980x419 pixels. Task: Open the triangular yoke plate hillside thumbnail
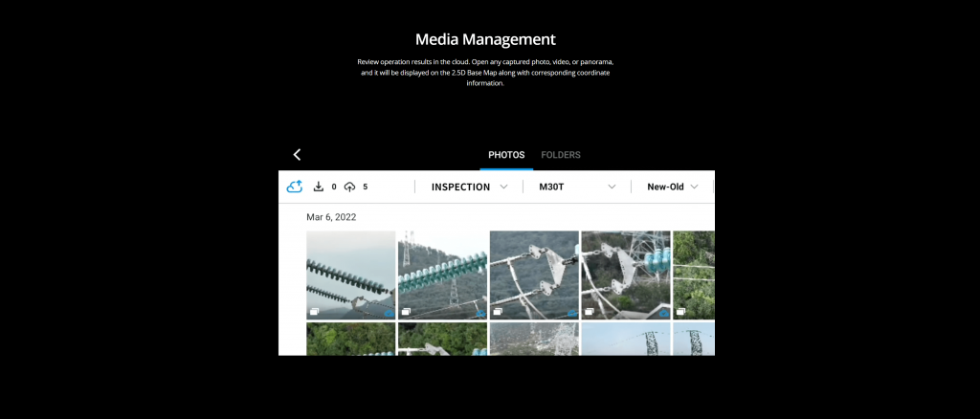click(534, 275)
